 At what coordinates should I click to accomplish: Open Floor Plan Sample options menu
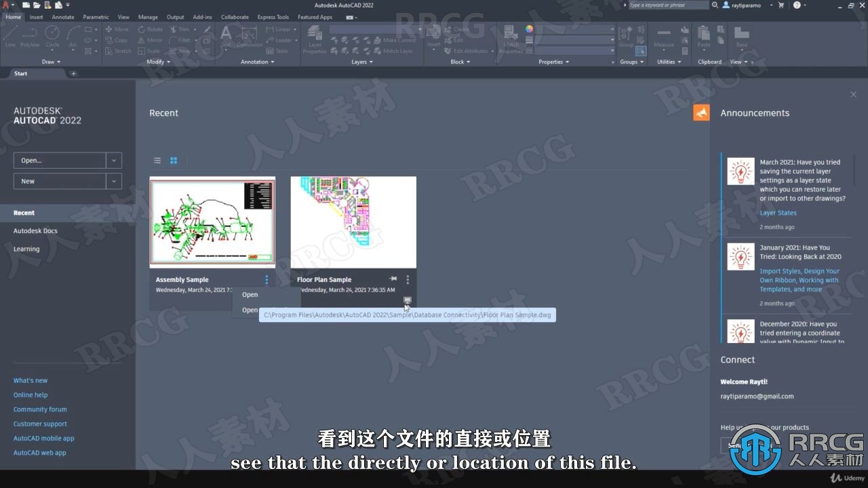point(408,279)
